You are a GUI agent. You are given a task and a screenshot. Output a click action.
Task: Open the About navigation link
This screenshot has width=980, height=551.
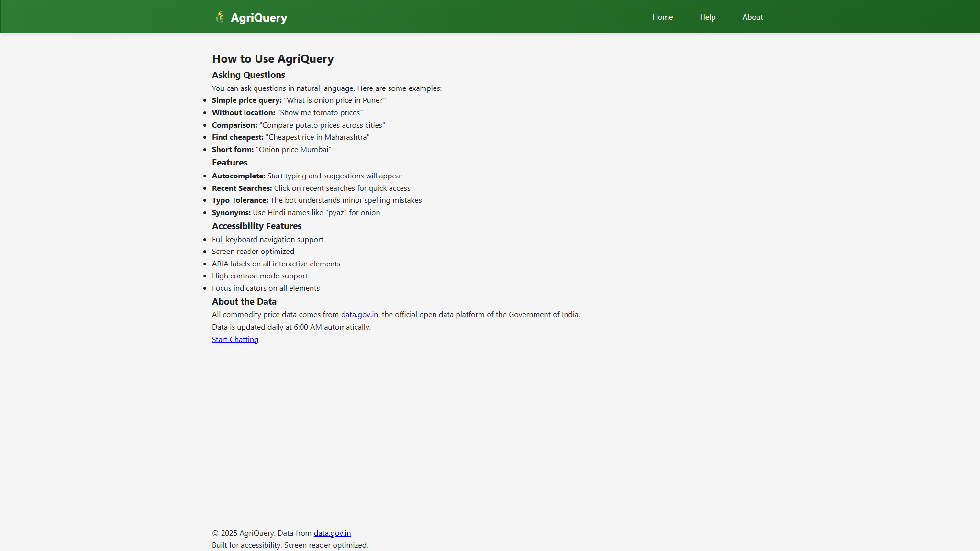pos(752,17)
